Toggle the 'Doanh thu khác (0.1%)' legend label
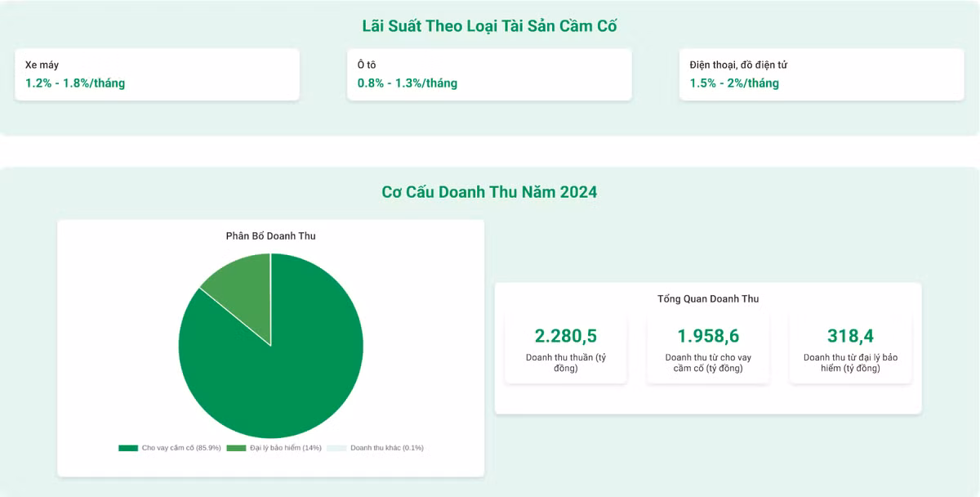Image resolution: width=980 pixels, height=497 pixels. click(x=386, y=448)
